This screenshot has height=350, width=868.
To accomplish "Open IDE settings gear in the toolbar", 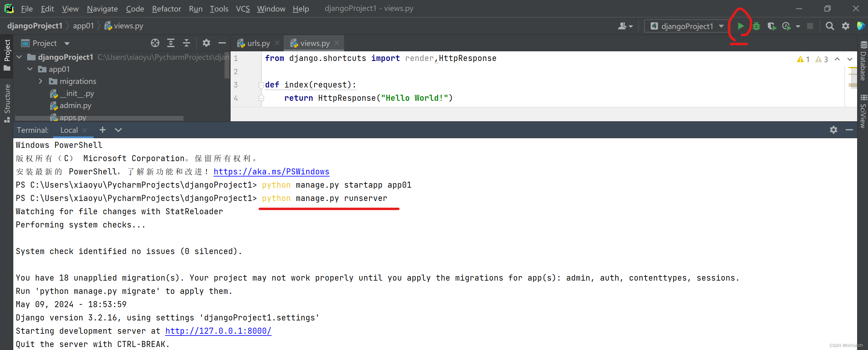I will click(x=845, y=26).
